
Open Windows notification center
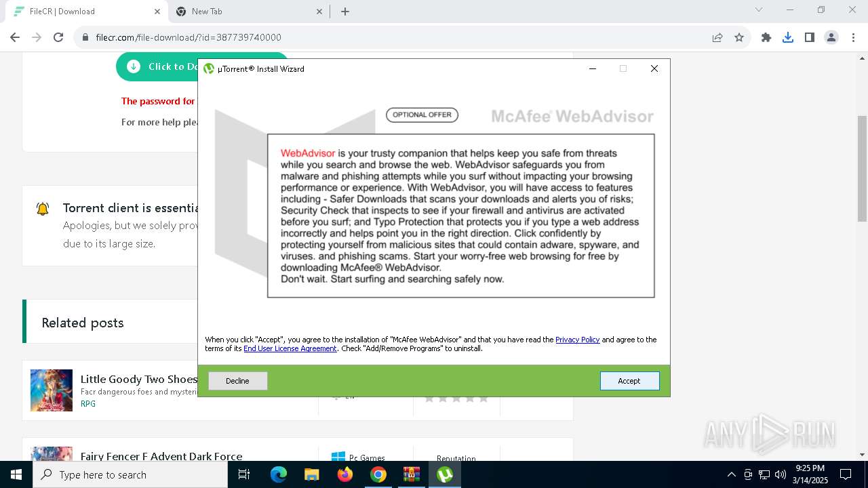coord(846,474)
